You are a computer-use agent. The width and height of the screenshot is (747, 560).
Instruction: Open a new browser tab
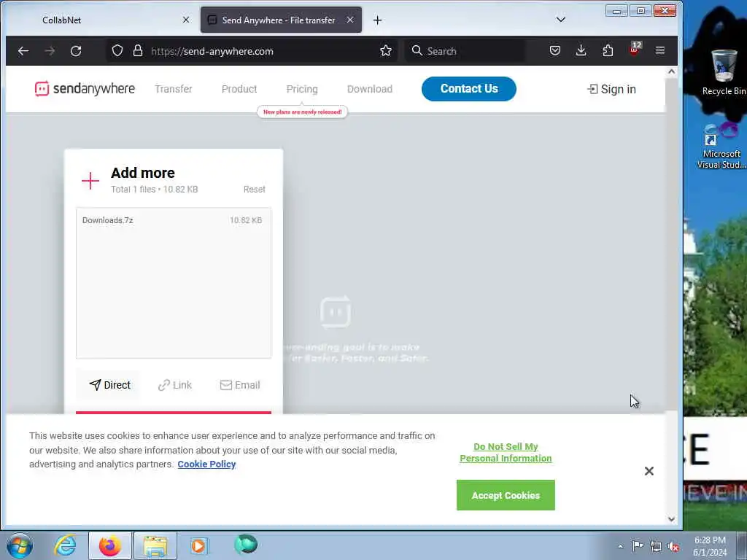coord(377,20)
